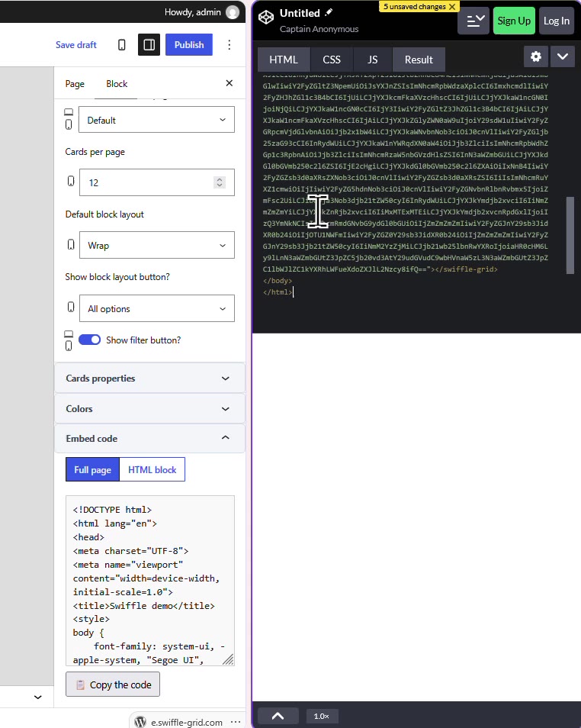Click the bottom-left chevron down

click(38, 697)
